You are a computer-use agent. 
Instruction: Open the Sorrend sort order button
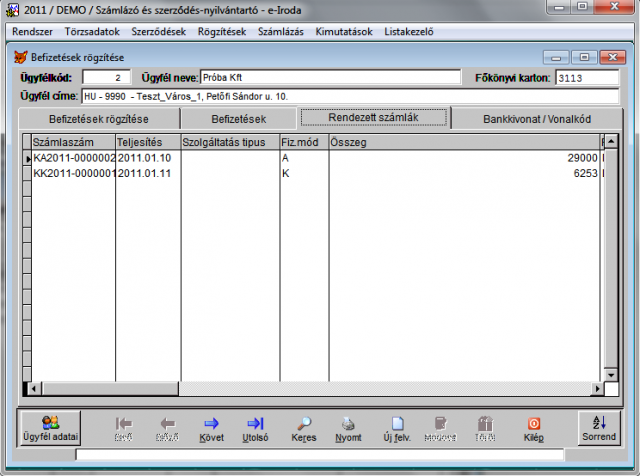pyautogui.click(x=600, y=428)
